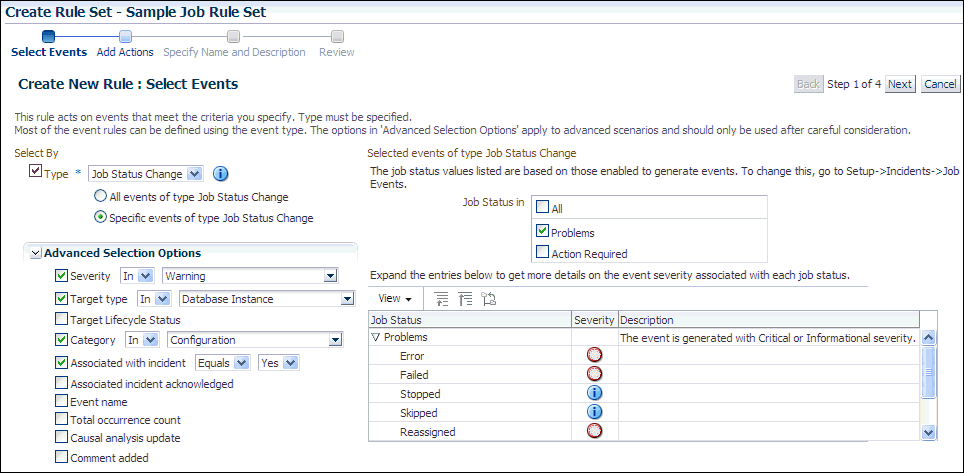Image resolution: width=964 pixels, height=473 pixels.
Task: Click the disabled Back button
Action: tap(808, 84)
